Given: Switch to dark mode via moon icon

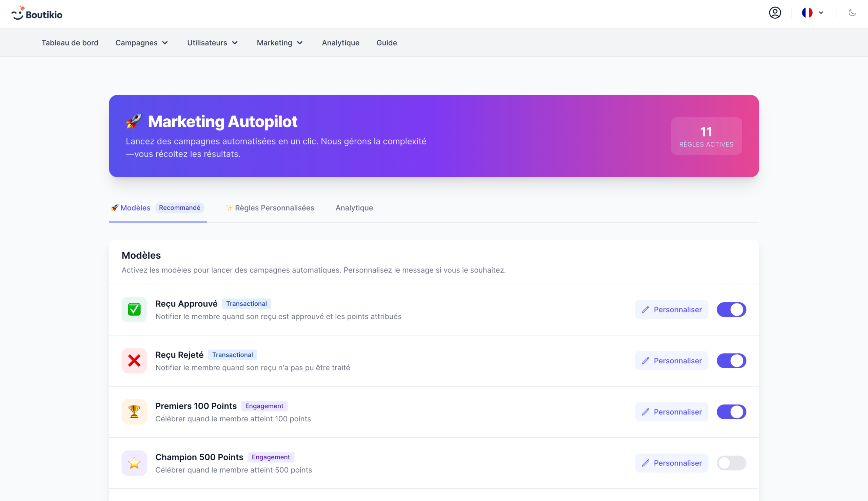Looking at the screenshot, I should (852, 13).
